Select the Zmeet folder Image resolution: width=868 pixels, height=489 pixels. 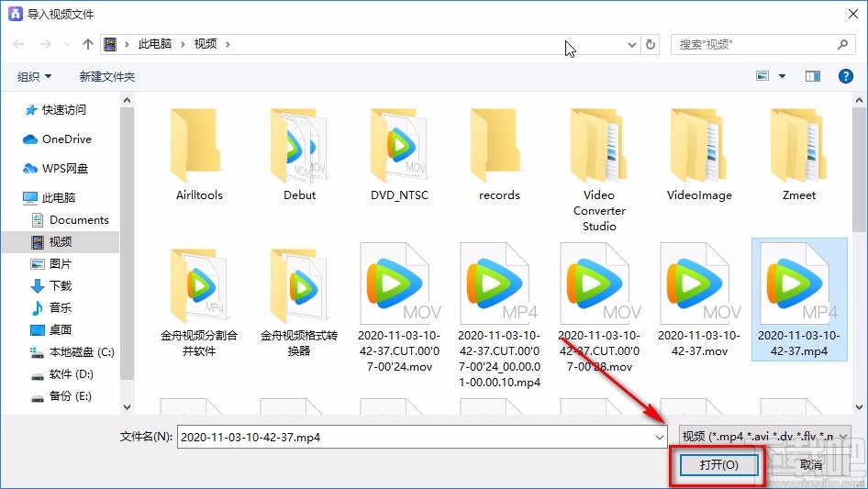(x=799, y=155)
